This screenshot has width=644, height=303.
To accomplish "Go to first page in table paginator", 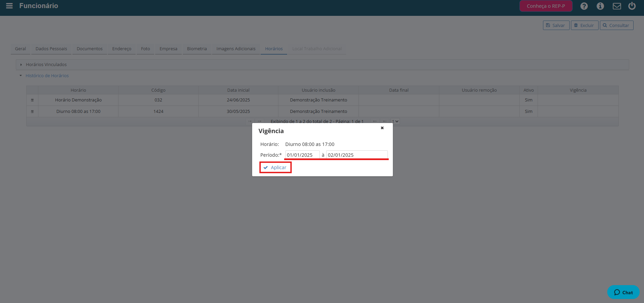I will click(x=250, y=121).
